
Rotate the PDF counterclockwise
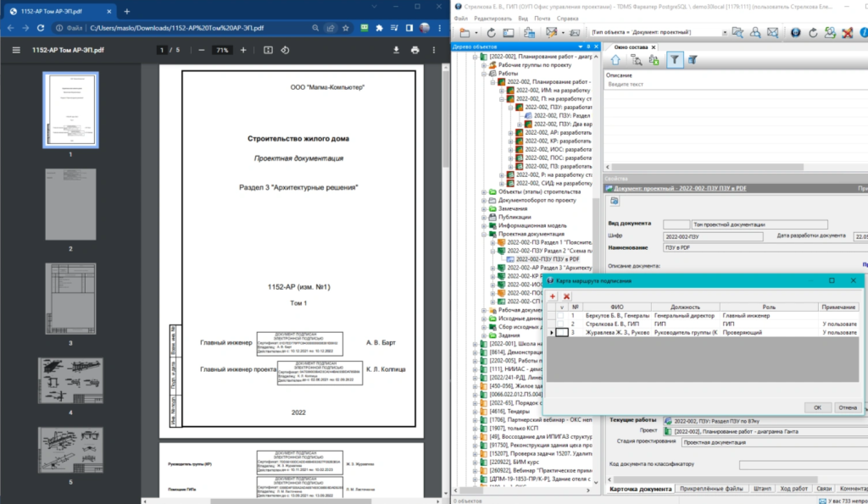(x=286, y=50)
